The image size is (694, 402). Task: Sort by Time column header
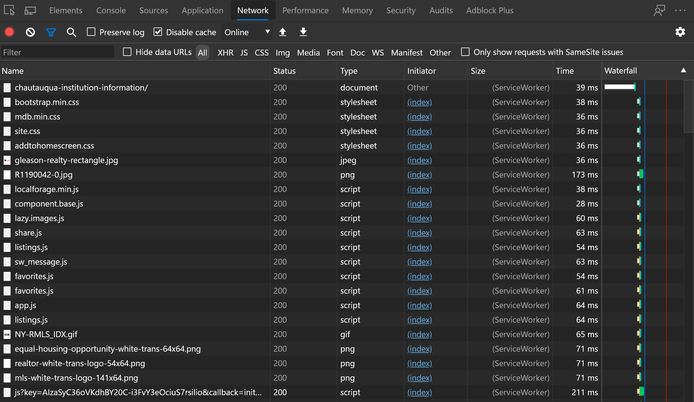pos(565,71)
